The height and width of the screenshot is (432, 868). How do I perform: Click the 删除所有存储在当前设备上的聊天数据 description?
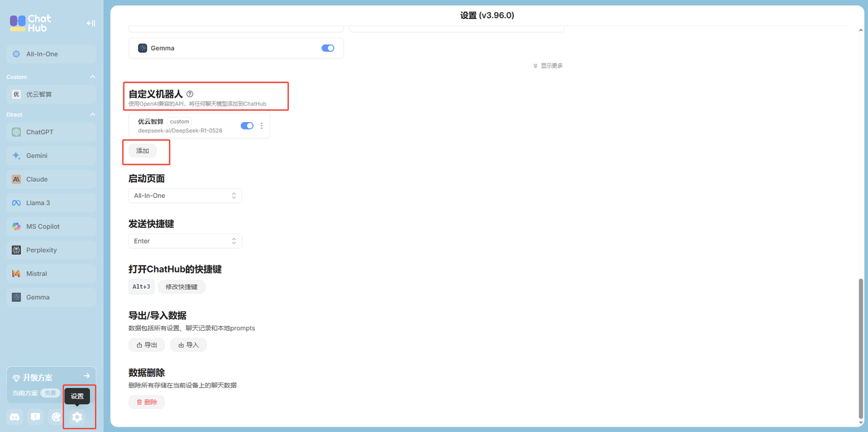[182, 385]
